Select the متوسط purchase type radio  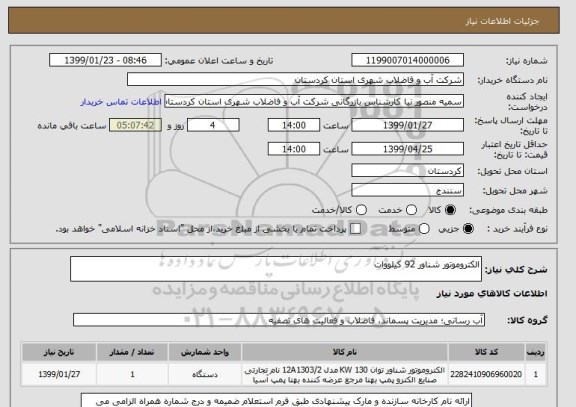(424, 228)
